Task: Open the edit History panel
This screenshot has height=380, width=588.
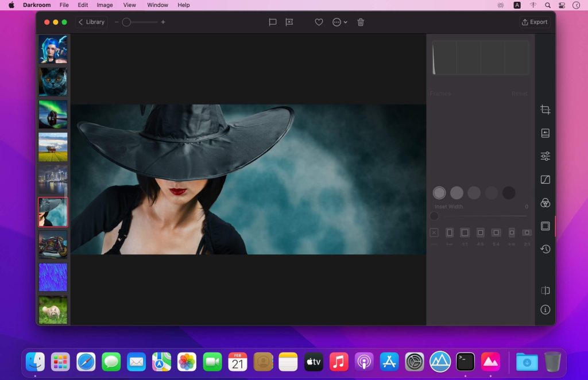Action: click(x=545, y=249)
